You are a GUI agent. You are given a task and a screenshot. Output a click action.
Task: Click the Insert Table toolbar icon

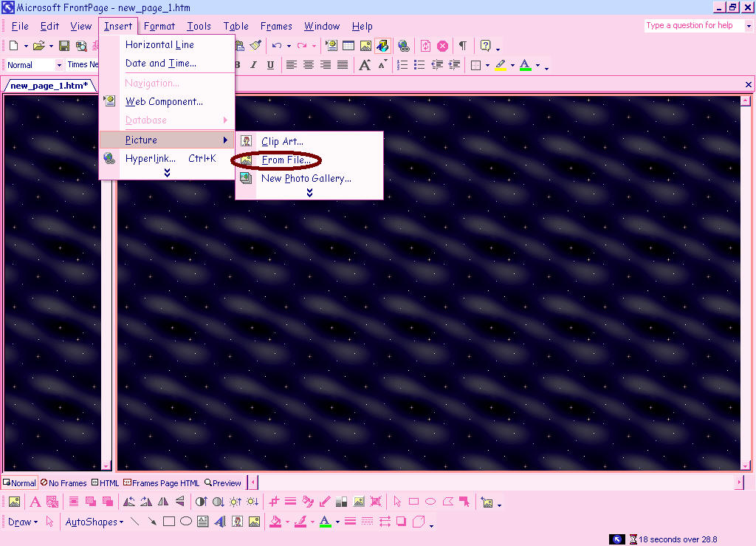348,45
